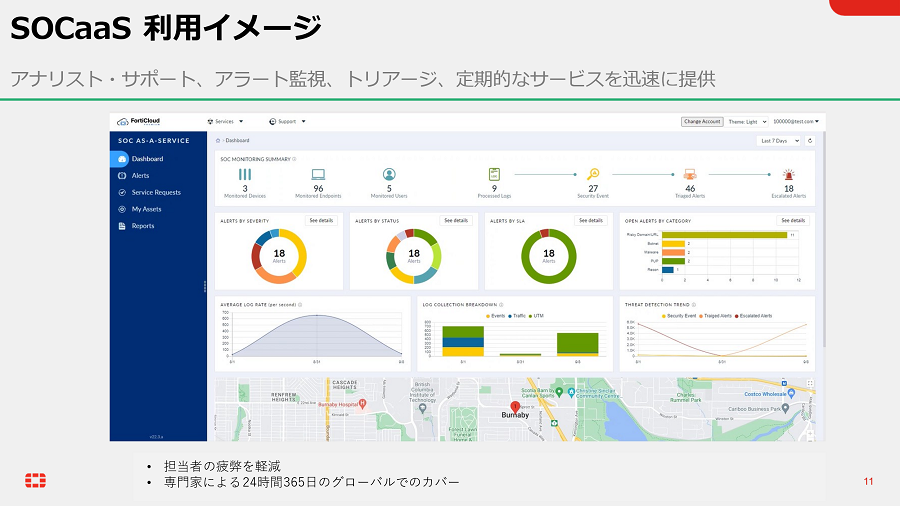Click the Processed Logs icon

494,174
